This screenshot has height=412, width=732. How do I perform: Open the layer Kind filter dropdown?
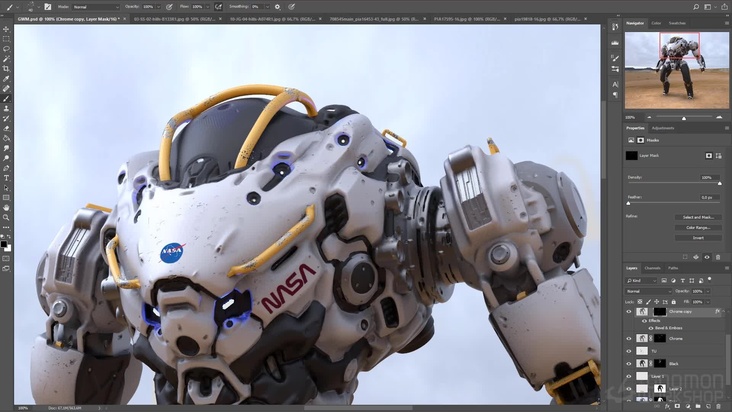[642, 279]
